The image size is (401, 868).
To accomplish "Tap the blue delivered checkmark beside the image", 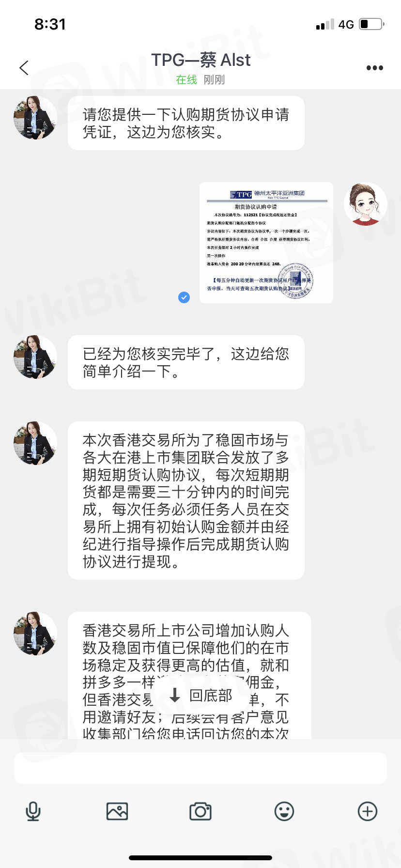I will point(184,297).
